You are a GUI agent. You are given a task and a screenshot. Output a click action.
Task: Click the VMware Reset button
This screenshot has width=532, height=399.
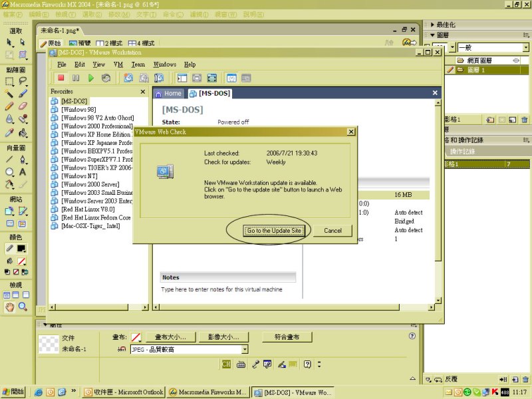(106, 78)
